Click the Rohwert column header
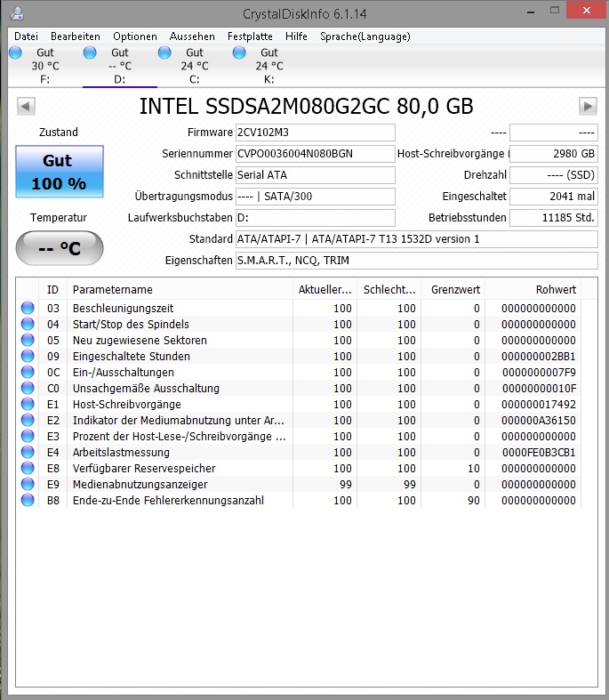This screenshot has height=700, width=609. pos(533,290)
